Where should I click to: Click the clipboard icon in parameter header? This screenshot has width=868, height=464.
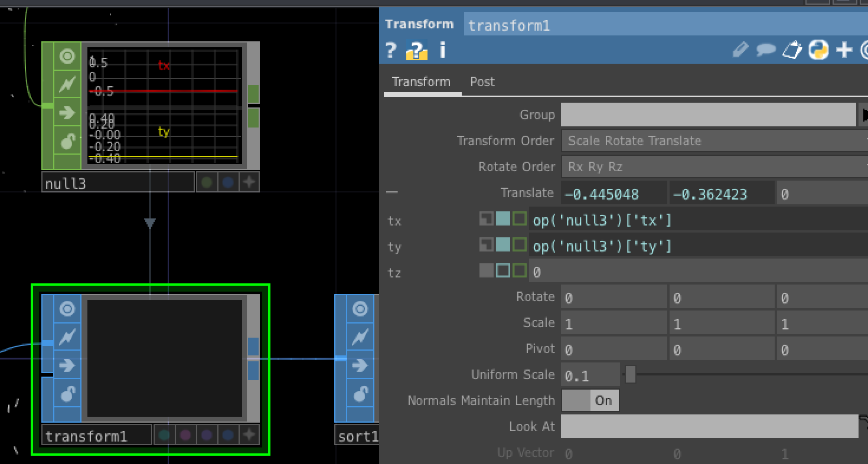(792, 50)
